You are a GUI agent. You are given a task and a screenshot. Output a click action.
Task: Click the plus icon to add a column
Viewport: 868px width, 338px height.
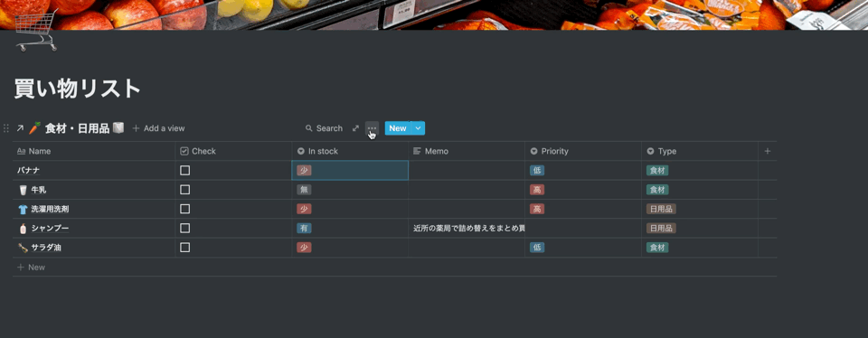[x=768, y=151]
